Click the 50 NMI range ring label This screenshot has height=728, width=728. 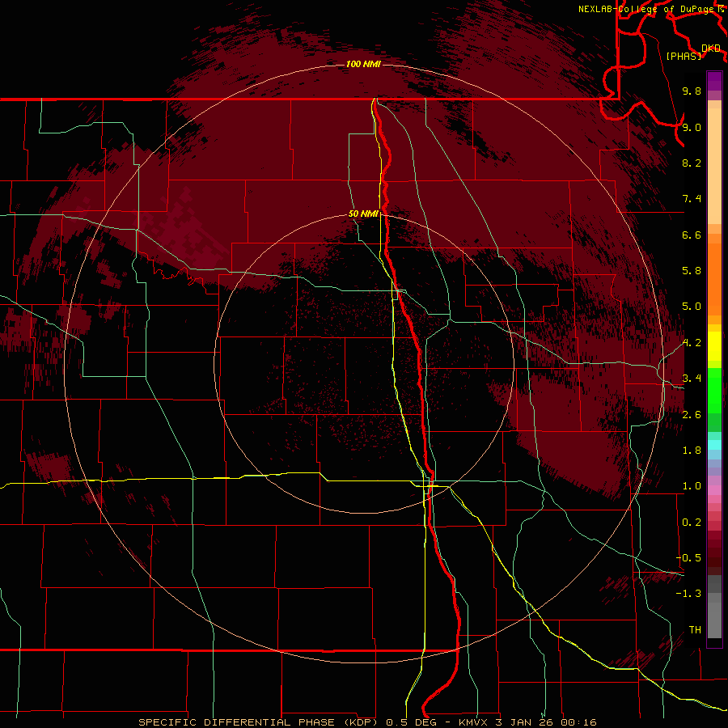[363, 214]
